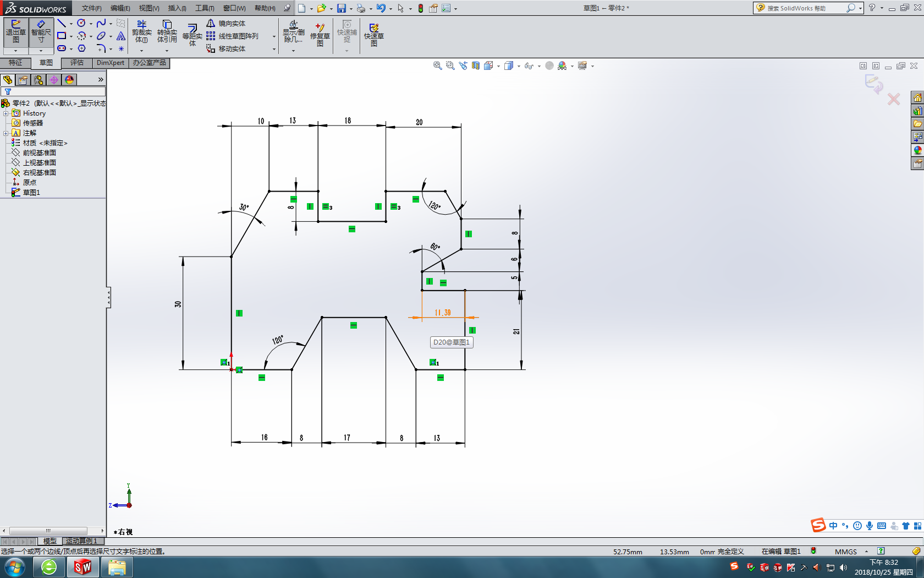Expand the 注解 annotations tree node
The height and width of the screenshot is (578, 924).
(5, 133)
